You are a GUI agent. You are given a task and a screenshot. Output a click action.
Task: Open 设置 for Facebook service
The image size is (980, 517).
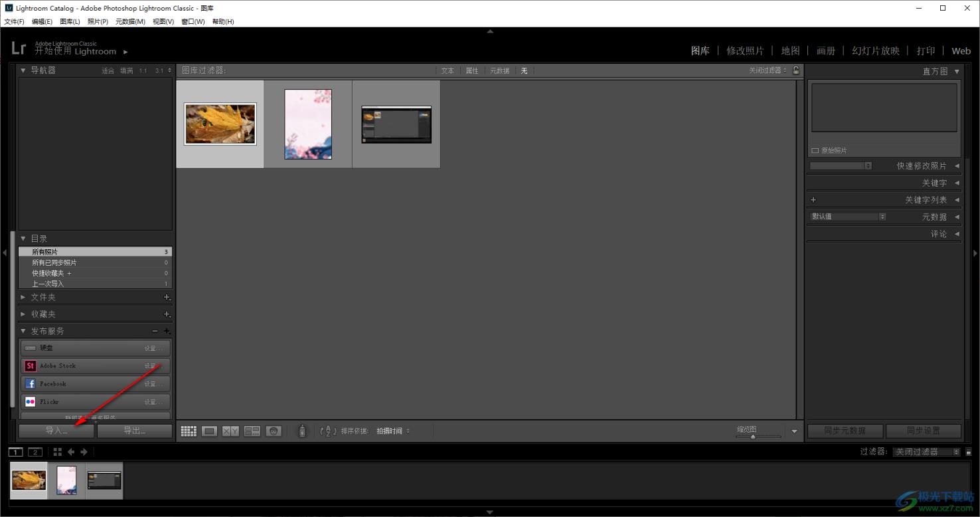[x=154, y=384]
